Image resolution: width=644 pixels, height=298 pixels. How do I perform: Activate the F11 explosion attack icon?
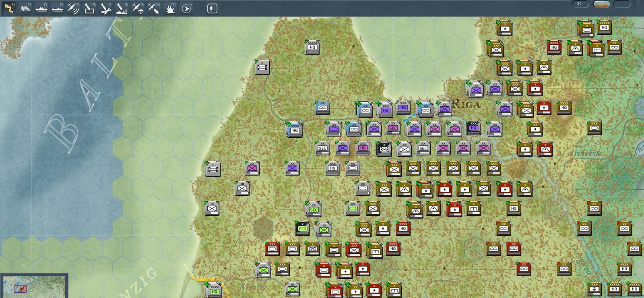click(170, 8)
